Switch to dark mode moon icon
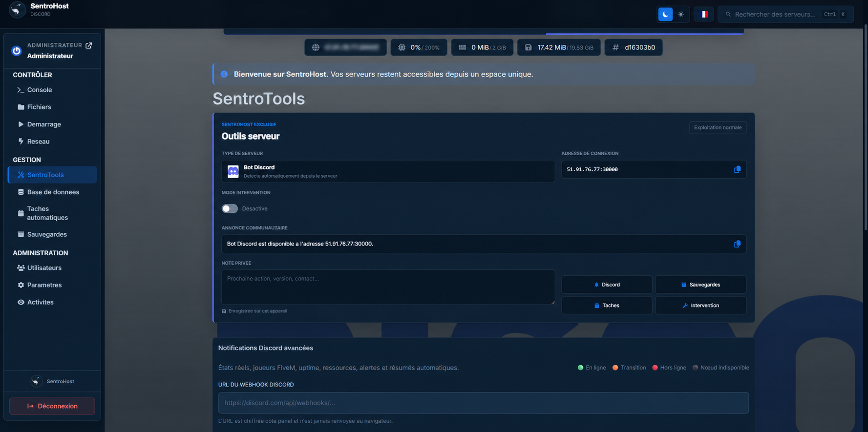 point(665,14)
